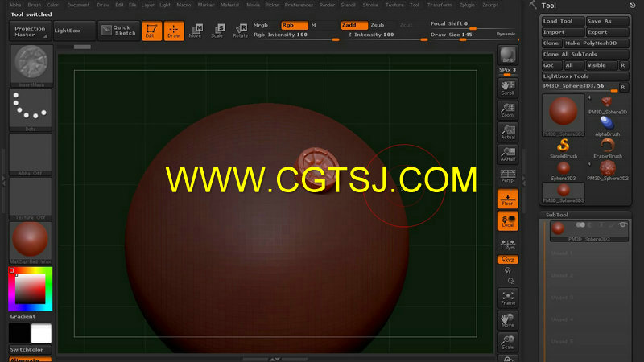644x362 pixels.
Task: Collapse the SubTool section header
Action: click(557, 215)
